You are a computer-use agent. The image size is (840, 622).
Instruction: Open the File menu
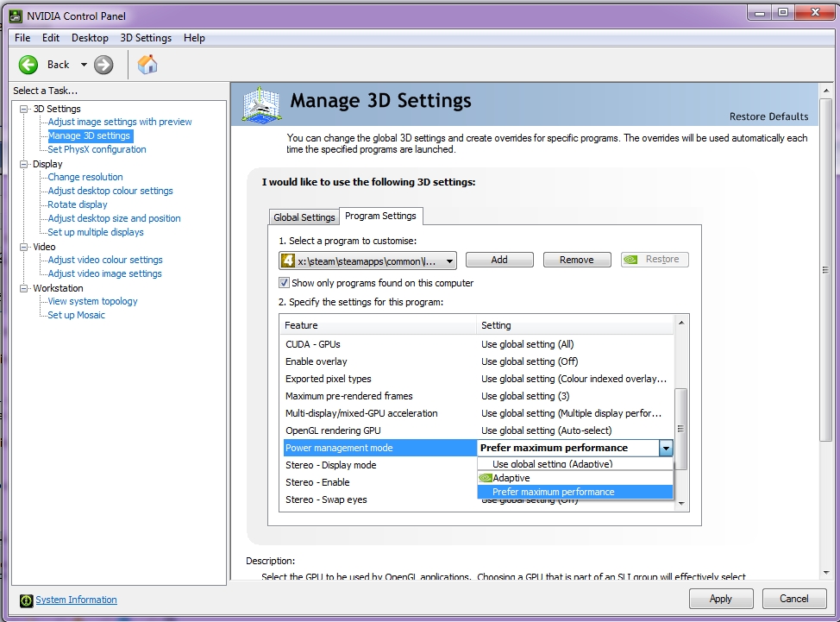click(x=22, y=37)
